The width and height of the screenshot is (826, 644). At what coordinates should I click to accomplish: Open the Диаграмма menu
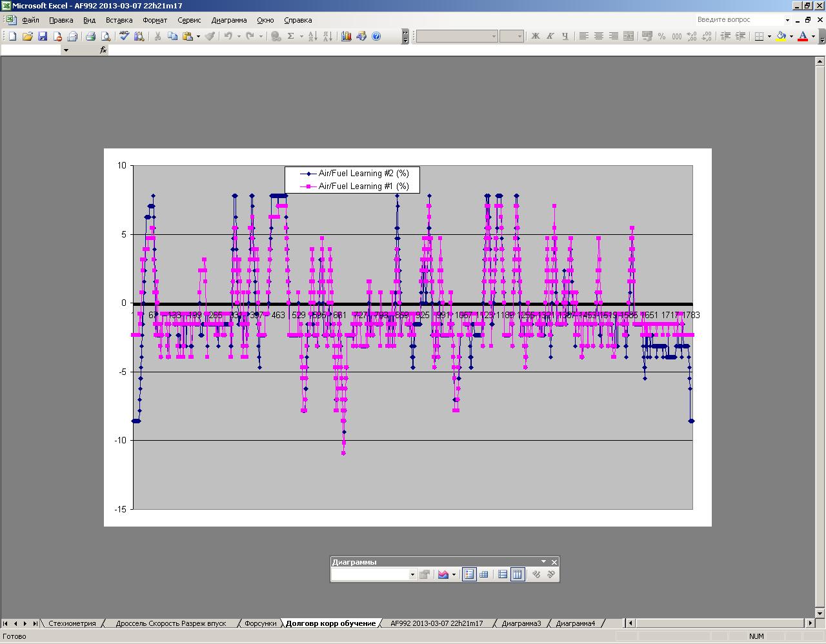tap(229, 20)
